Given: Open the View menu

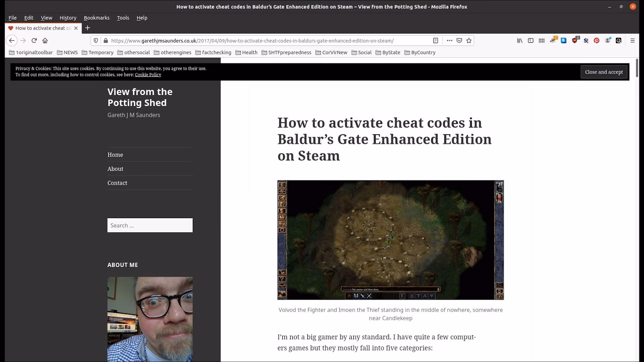Looking at the screenshot, I should [x=46, y=18].
